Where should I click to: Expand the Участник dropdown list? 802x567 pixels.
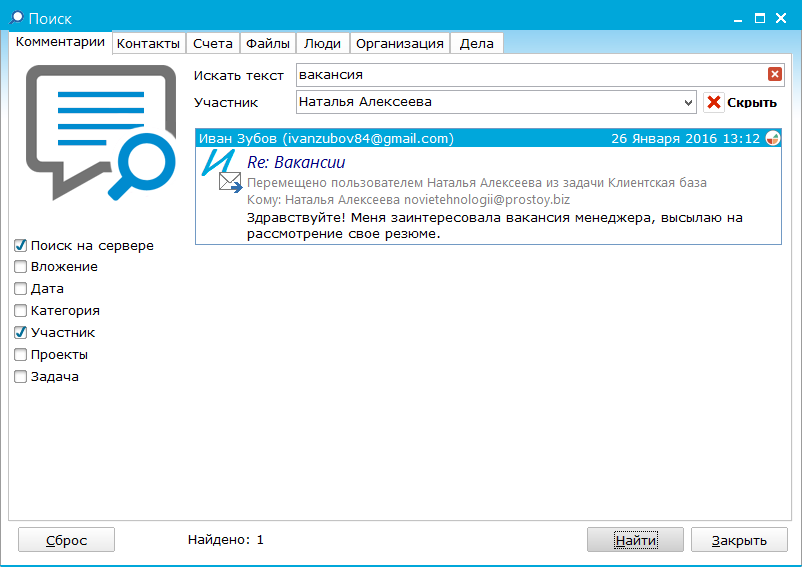click(688, 102)
